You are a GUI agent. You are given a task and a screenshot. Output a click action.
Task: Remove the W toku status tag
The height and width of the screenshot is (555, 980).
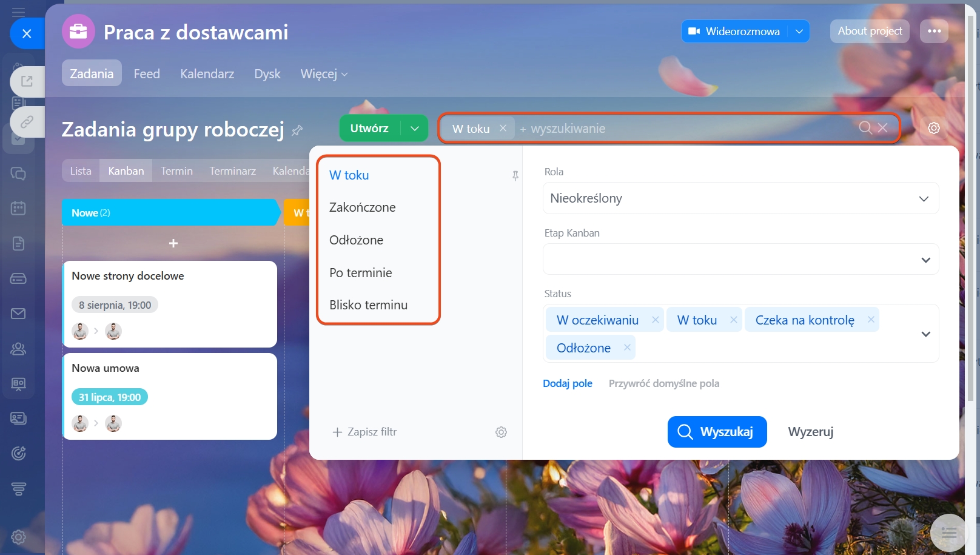734,320
